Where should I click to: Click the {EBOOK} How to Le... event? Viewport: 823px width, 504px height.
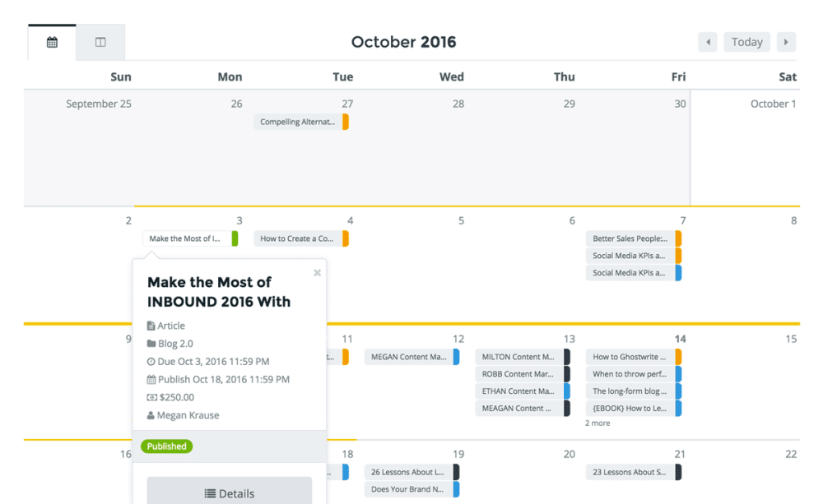634,409
